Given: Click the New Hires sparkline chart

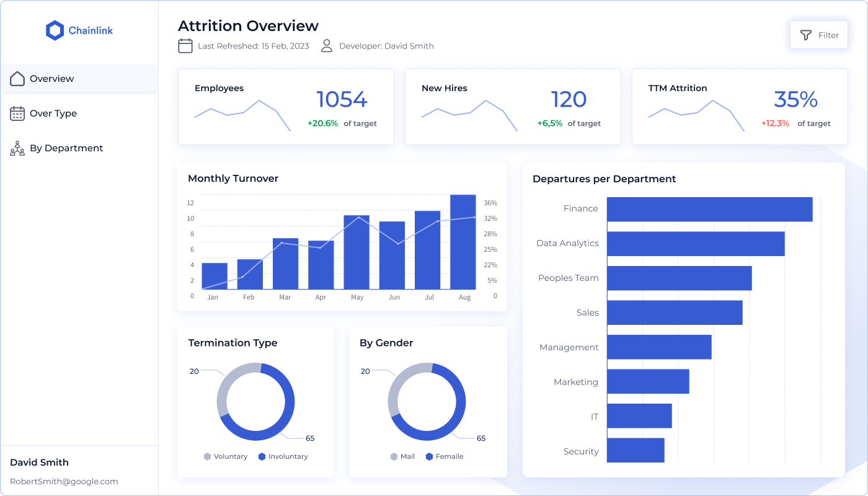Looking at the screenshot, I should [x=469, y=116].
